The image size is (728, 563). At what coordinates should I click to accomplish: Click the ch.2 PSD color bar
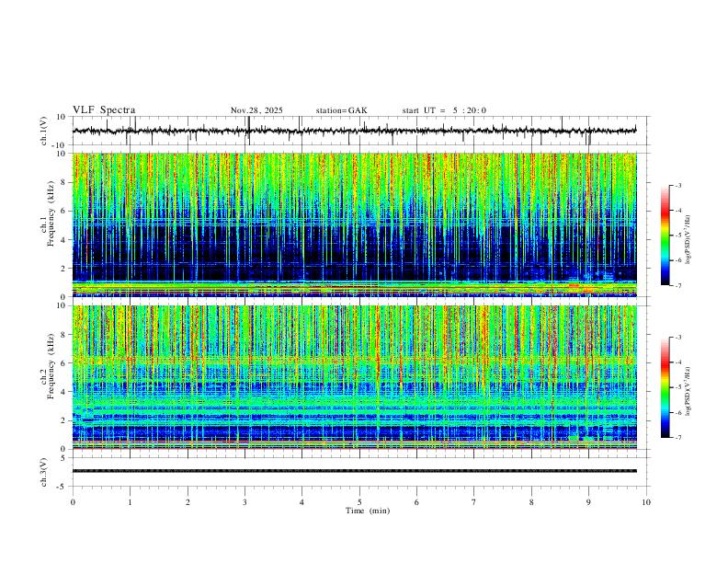(x=665, y=387)
